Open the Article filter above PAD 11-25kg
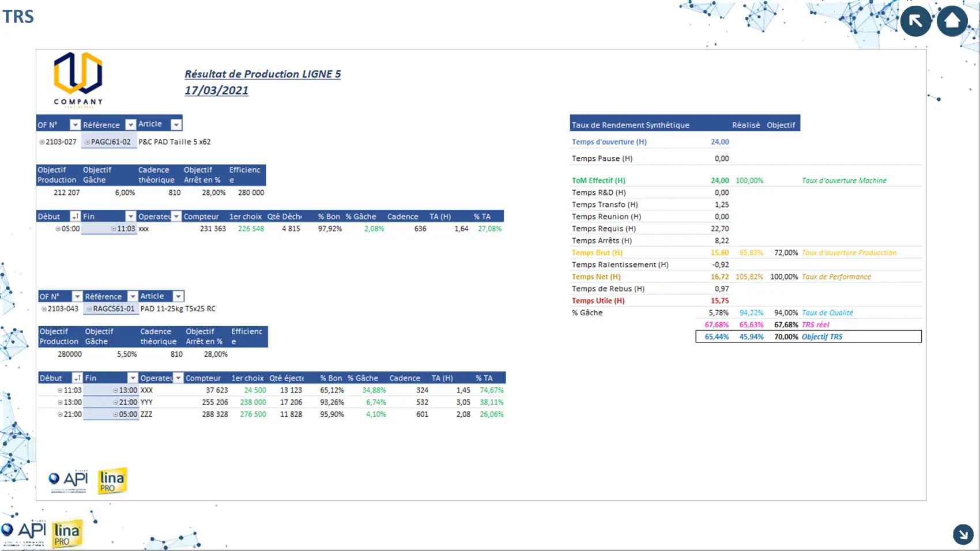The width and height of the screenshot is (980, 551). [178, 296]
